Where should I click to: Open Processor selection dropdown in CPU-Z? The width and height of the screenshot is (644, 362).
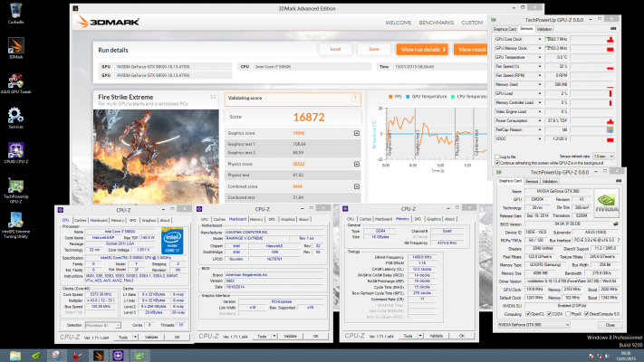102,325
